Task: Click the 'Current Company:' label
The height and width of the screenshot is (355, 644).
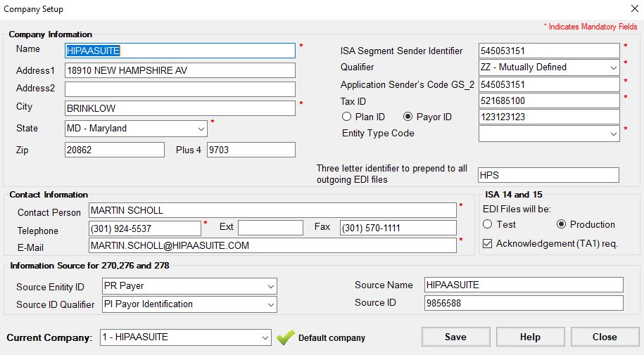Action: tap(49, 337)
